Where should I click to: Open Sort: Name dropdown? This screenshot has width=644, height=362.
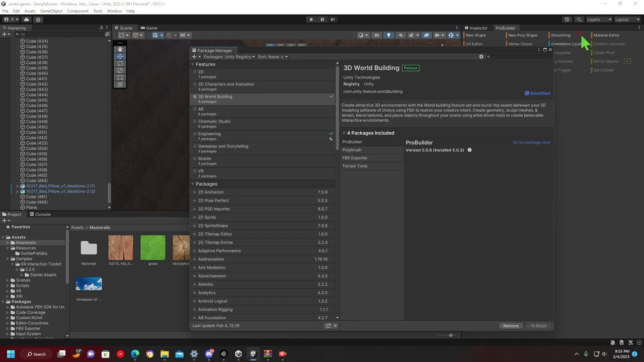pyautogui.click(x=273, y=57)
